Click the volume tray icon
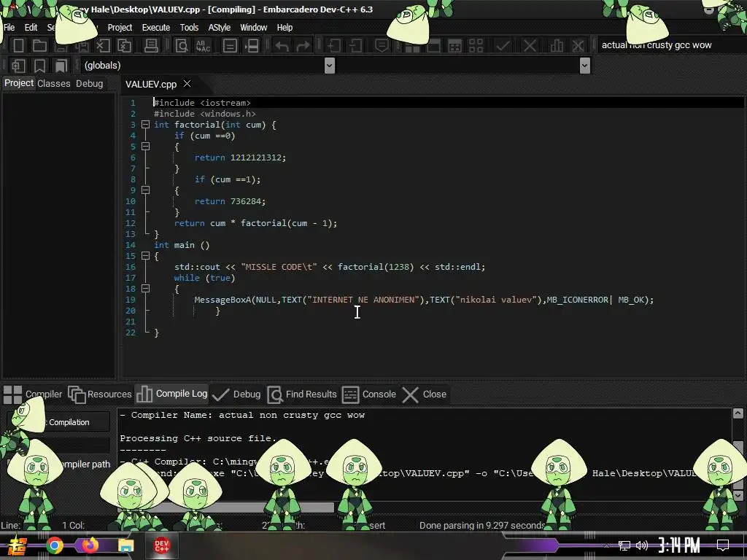 [642, 545]
